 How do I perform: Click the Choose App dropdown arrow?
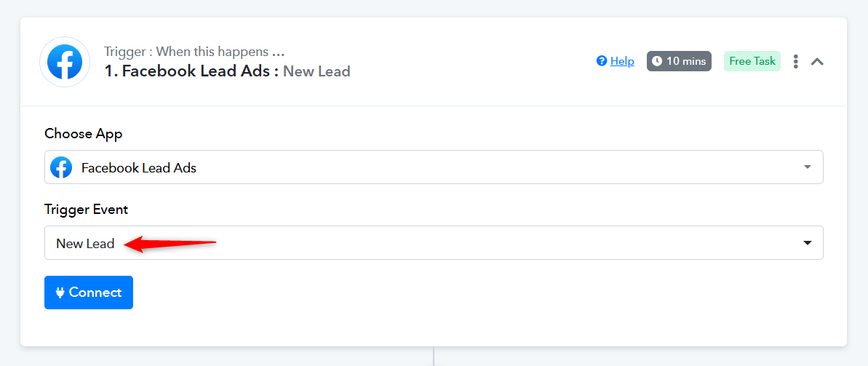807,167
